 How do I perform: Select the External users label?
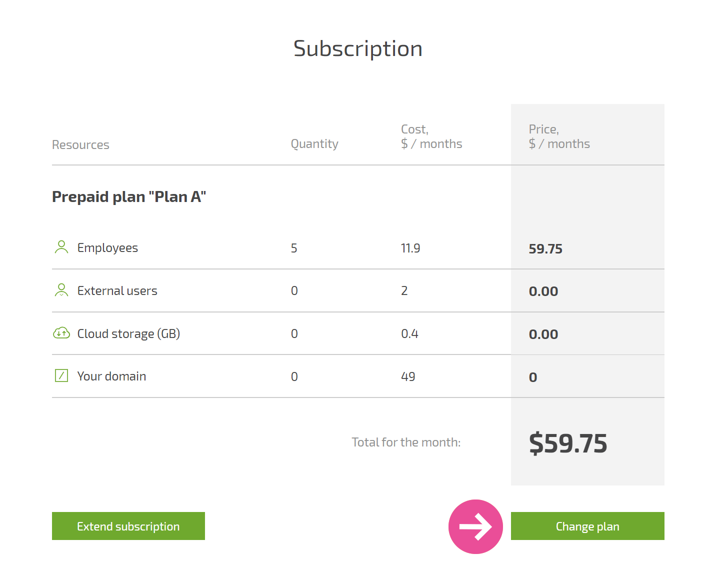point(117,290)
